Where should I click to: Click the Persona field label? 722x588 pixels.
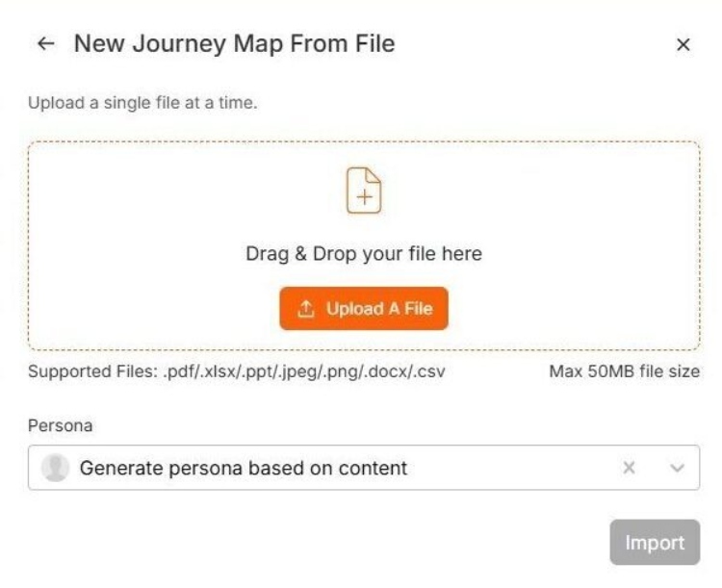click(x=55, y=424)
